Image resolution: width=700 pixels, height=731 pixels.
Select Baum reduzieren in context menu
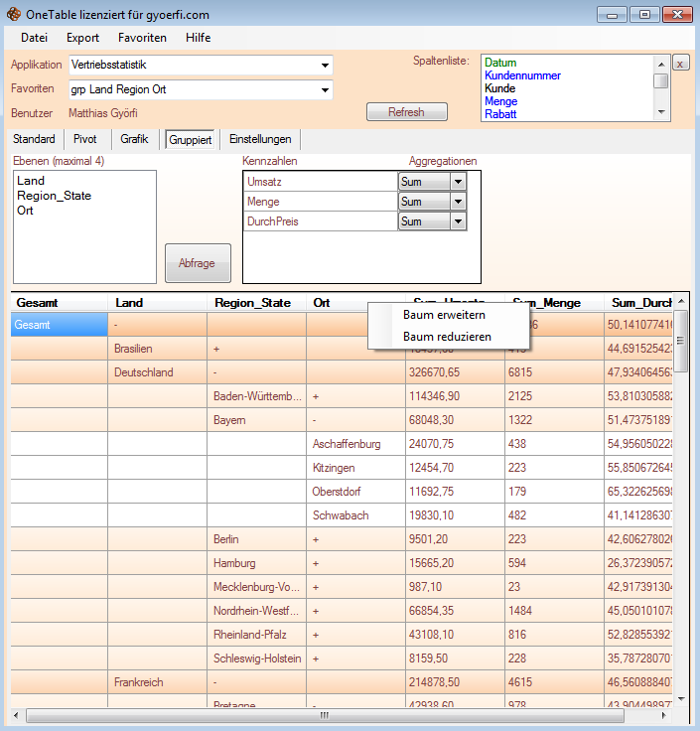(x=446, y=337)
